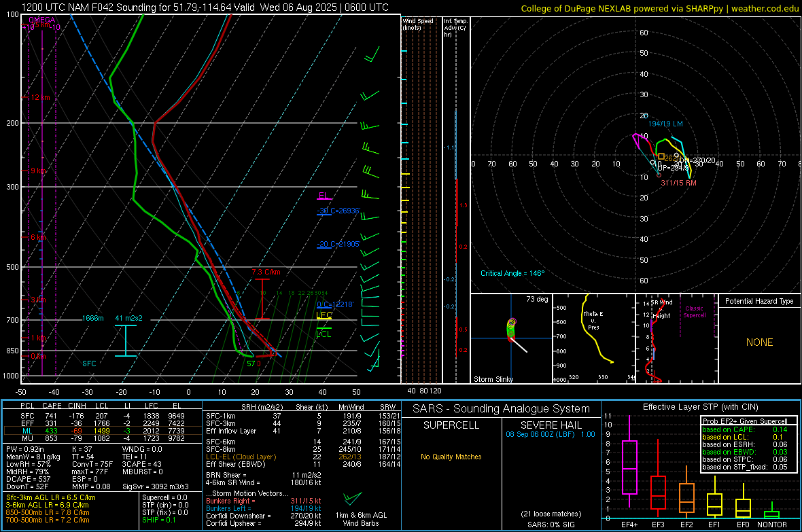The image size is (802, 532).
Task: Click the Effective Layer STP (with CIN) title
Action: pos(701,407)
